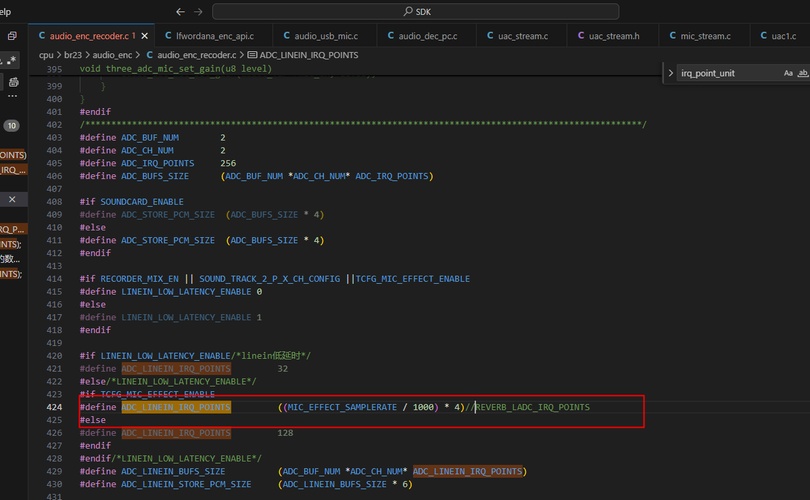Click the symbol icon before ADC_LINEIN_IRQ_POINTS breadcrumb
The image size is (810, 500).
coord(252,55)
